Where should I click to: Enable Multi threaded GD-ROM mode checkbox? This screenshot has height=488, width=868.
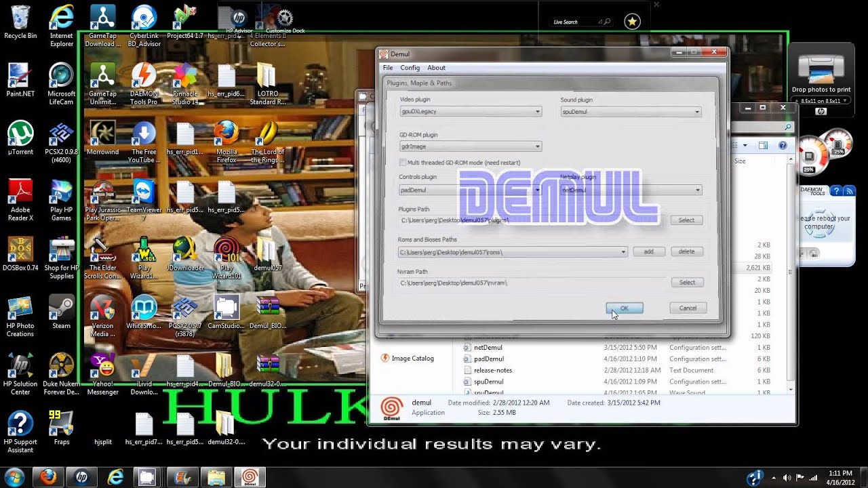[x=403, y=163]
